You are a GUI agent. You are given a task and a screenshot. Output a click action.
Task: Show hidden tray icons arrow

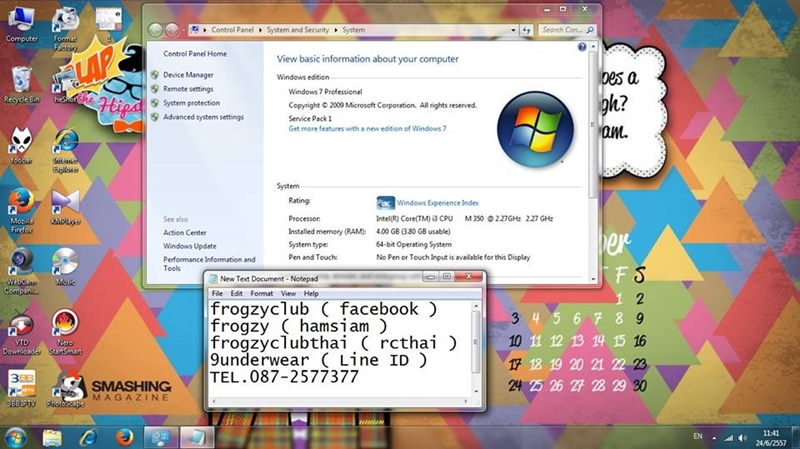[x=714, y=438]
